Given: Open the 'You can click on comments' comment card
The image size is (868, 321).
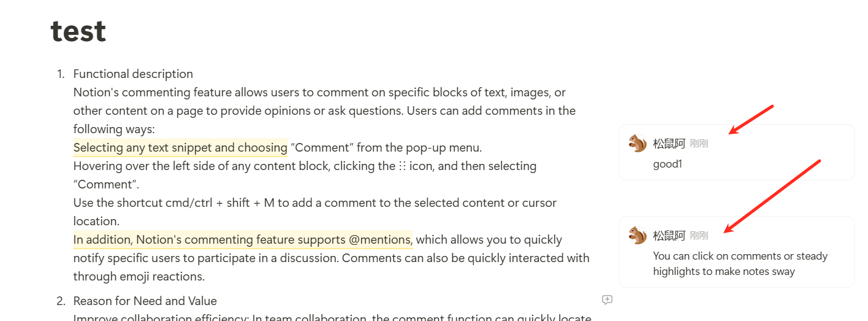Looking at the screenshot, I should (x=736, y=252).
